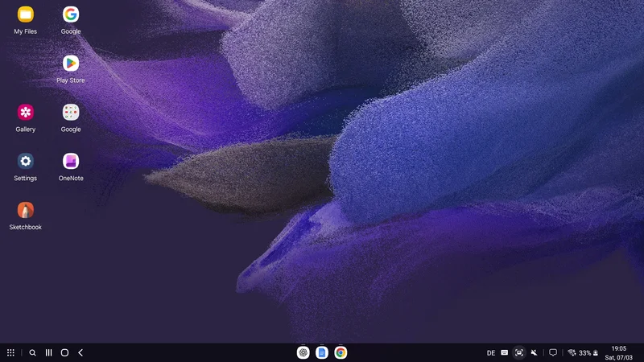Screen dimensions: 644x362
Task: Open the clock and date panel
Action: [619, 352]
